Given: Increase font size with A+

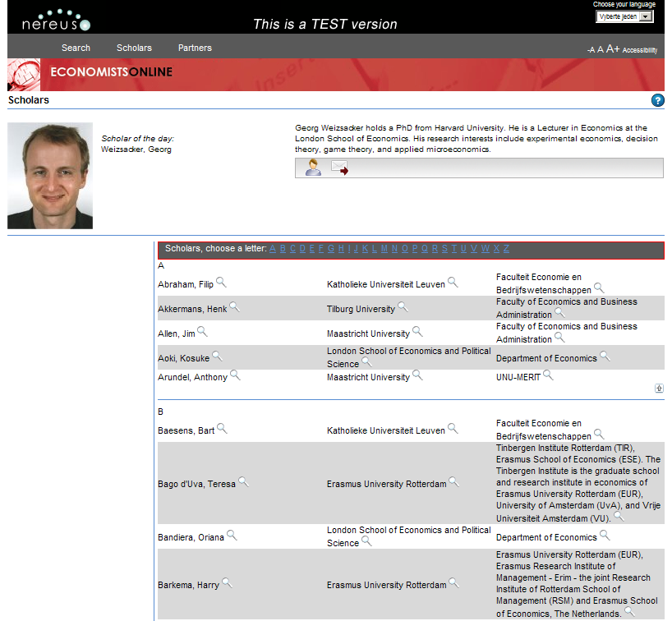Looking at the screenshot, I should pos(613,49).
